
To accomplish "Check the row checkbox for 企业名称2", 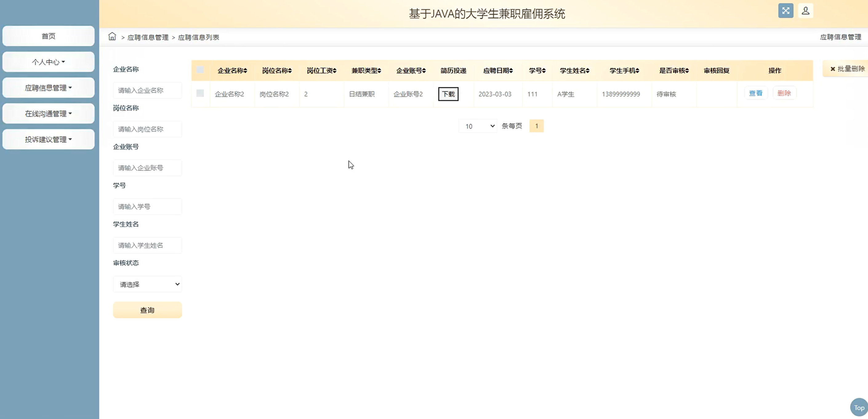I will 200,93.
